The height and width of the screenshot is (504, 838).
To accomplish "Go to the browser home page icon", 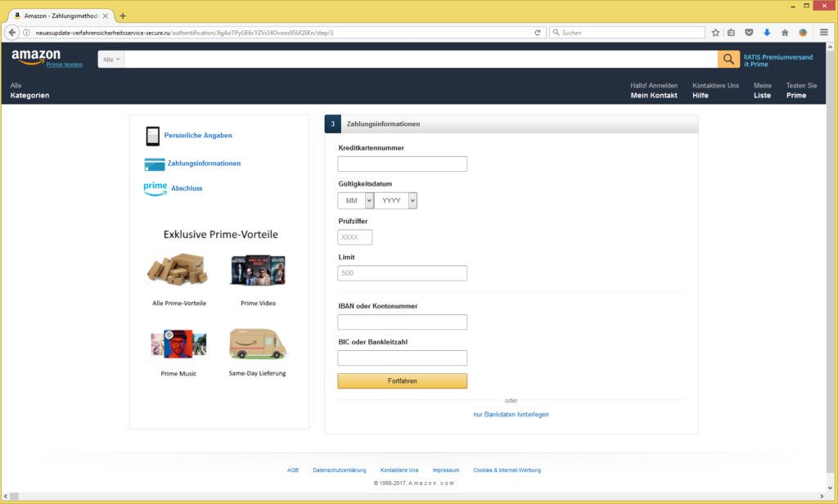I will click(x=785, y=33).
